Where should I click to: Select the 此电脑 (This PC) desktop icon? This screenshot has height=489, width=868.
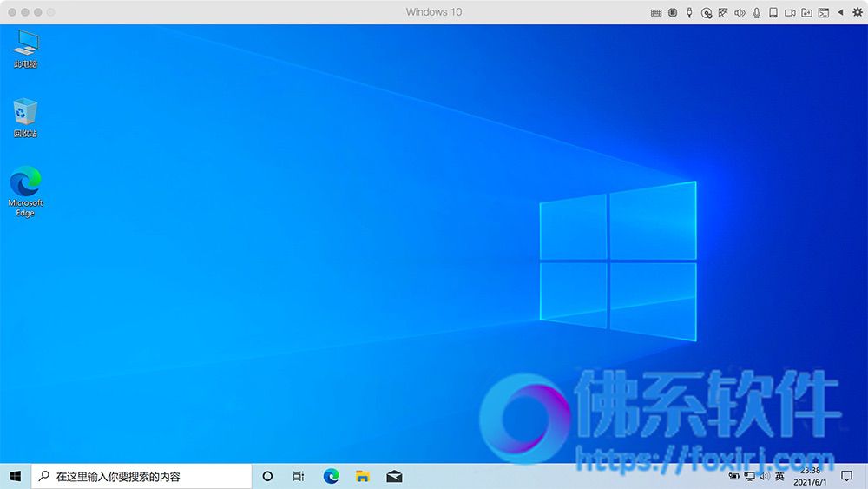(25, 49)
